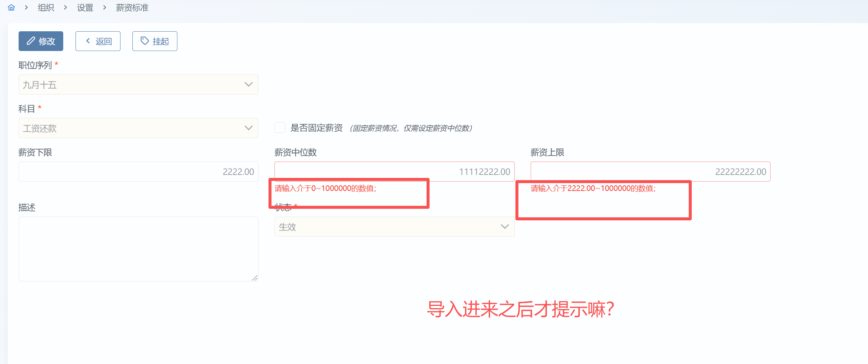Expand the 状态 dropdown showing 生效
This screenshot has width=868, height=364.
pyautogui.click(x=394, y=227)
